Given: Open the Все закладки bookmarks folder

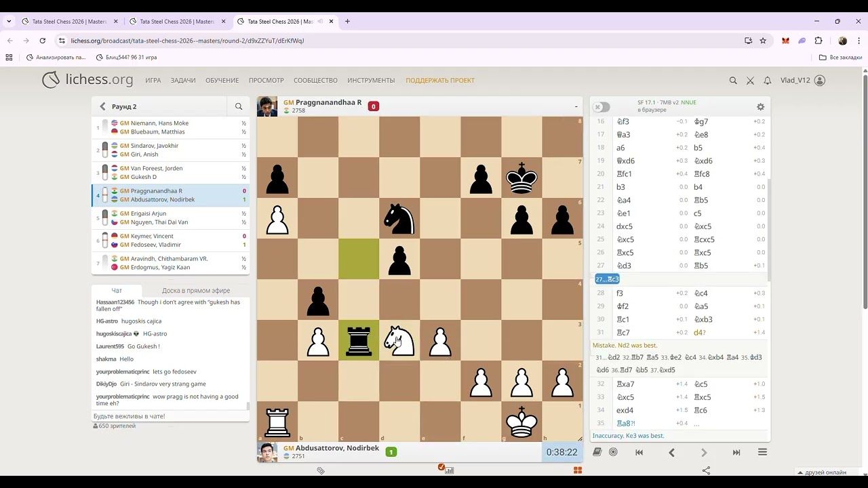Looking at the screenshot, I should 841,58.
